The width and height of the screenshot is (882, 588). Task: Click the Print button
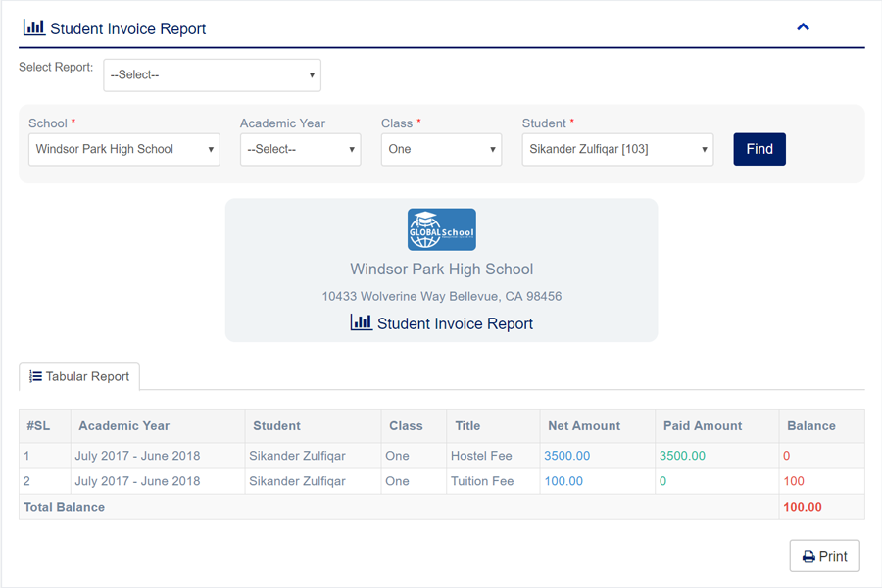(824, 556)
